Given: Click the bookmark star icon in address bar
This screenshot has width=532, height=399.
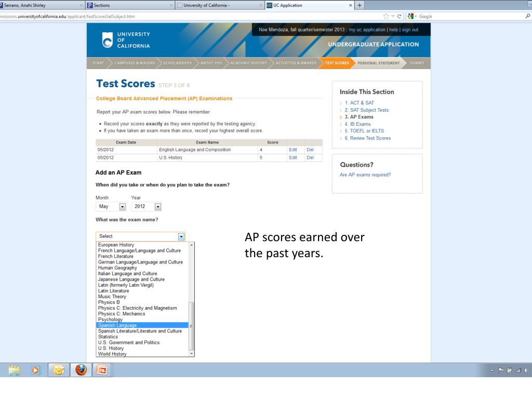Looking at the screenshot, I should [386, 16].
